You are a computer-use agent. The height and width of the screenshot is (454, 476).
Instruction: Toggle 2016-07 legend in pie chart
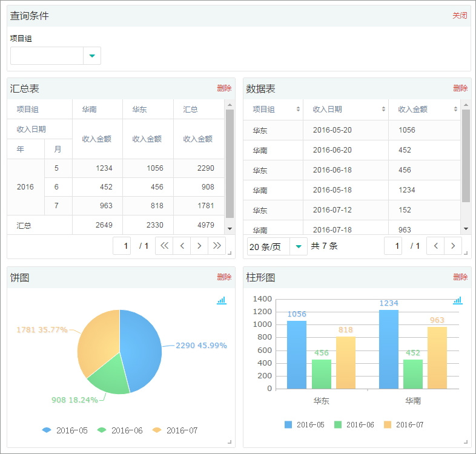[175, 430]
